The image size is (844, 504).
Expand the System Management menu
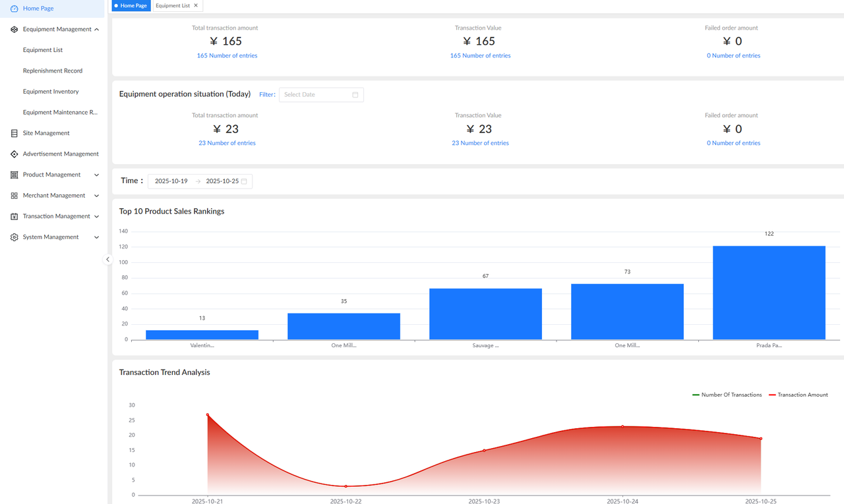coord(96,237)
